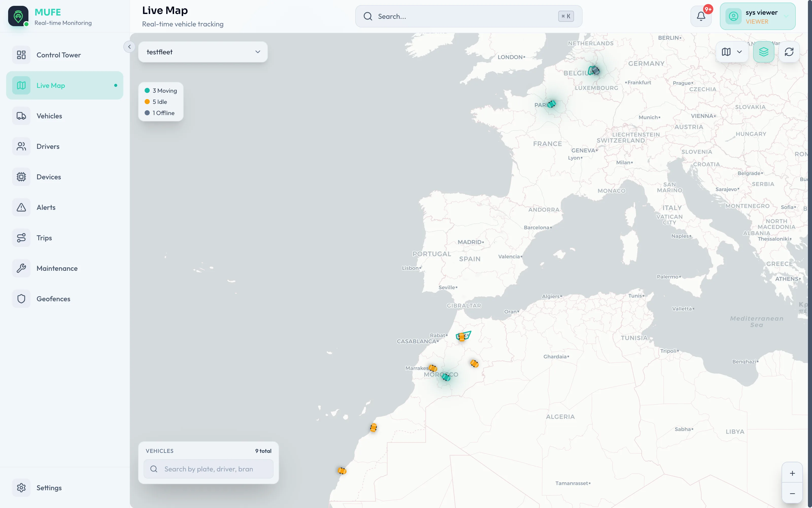Click the "5 Idle" status legend entry
The height and width of the screenshot is (508, 812).
pyautogui.click(x=156, y=102)
